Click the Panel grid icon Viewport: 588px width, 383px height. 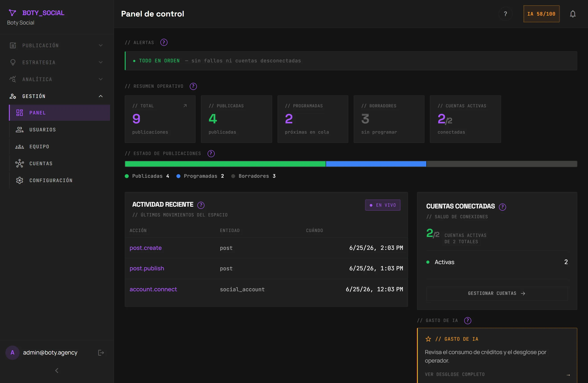pyautogui.click(x=20, y=113)
